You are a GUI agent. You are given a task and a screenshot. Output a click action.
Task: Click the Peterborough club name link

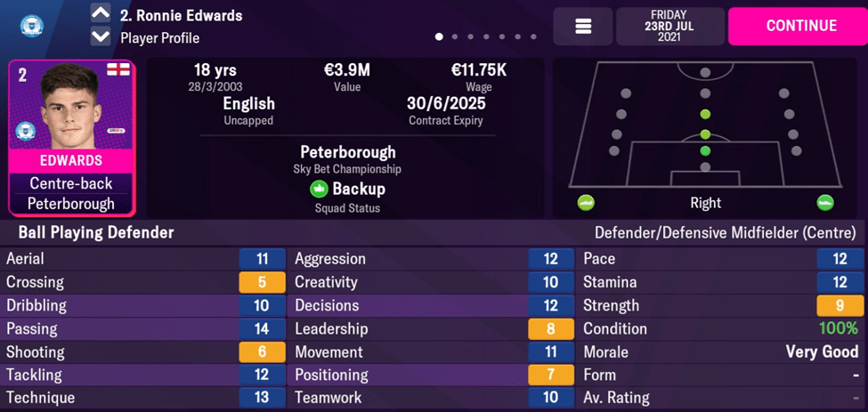click(x=348, y=152)
